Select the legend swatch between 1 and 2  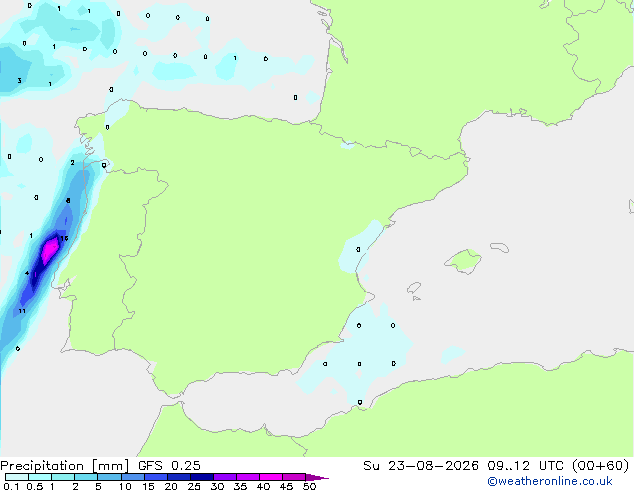point(63,477)
